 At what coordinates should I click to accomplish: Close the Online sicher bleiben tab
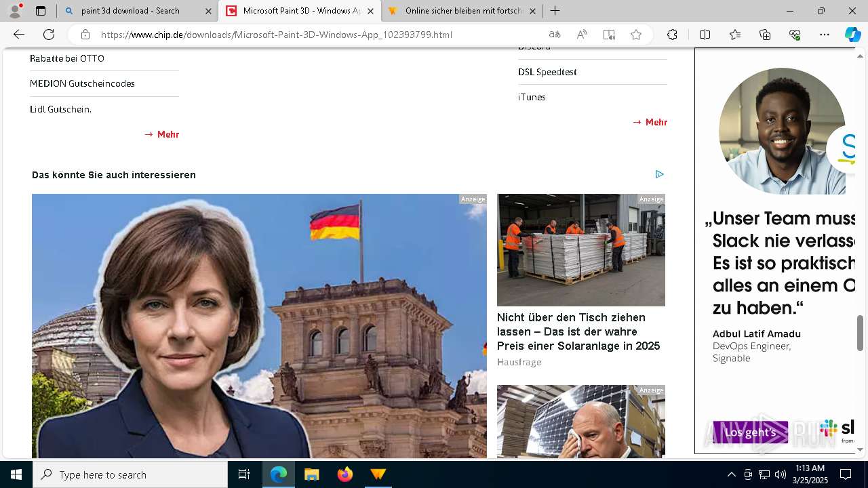tap(532, 11)
